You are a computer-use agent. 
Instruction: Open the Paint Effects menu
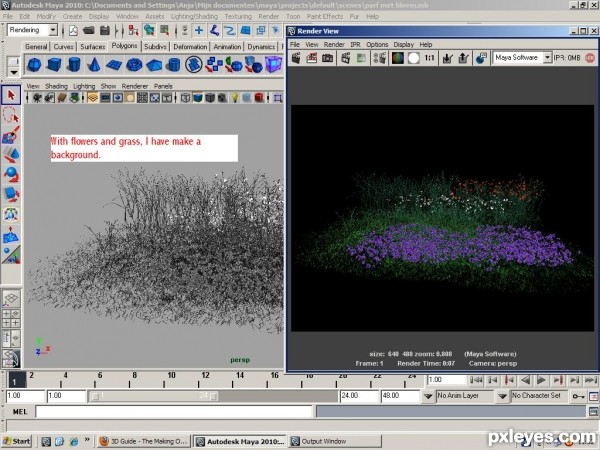coord(324,16)
